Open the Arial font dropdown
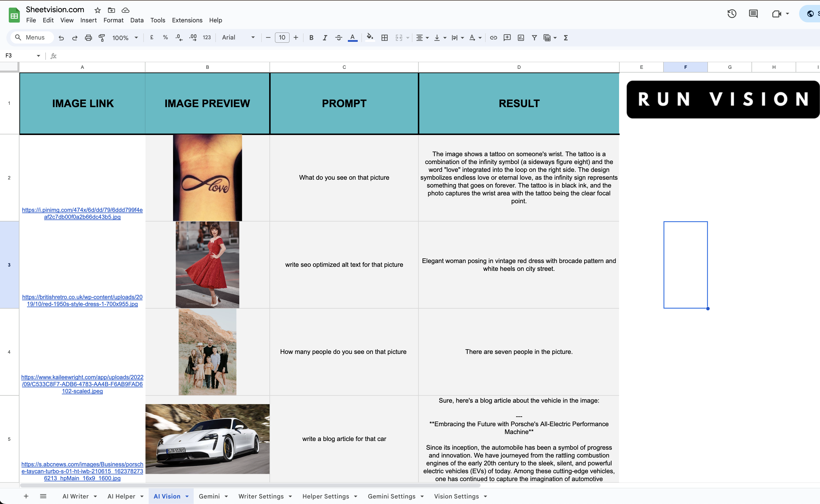Image resolution: width=820 pixels, height=504 pixels. (238, 38)
